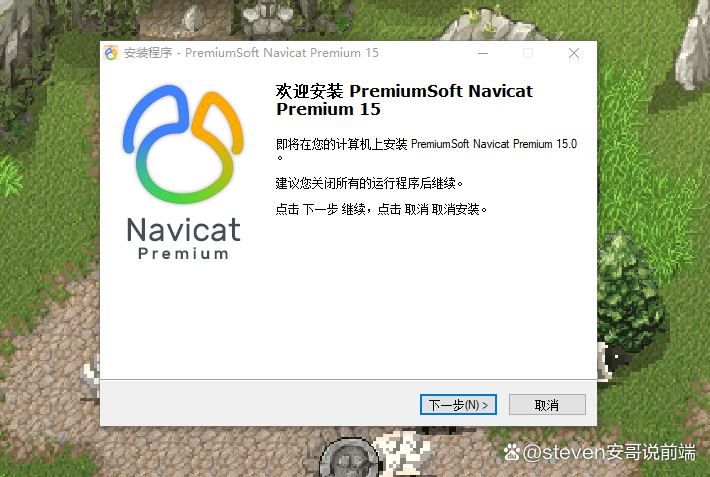This screenshot has height=477, width=710.
Task: Click the line recommending closing running programs
Action: (x=369, y=183)
